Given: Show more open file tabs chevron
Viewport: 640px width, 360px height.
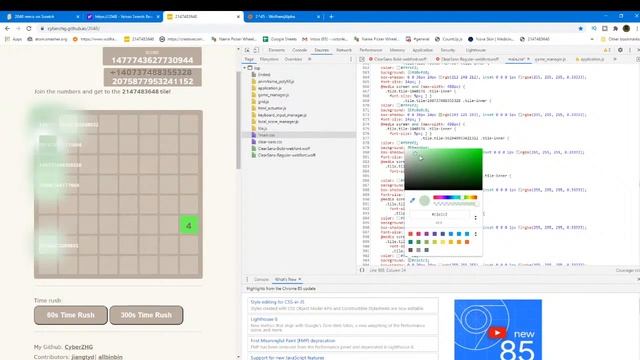Looking at the screenshot, I should click(615, 59).
